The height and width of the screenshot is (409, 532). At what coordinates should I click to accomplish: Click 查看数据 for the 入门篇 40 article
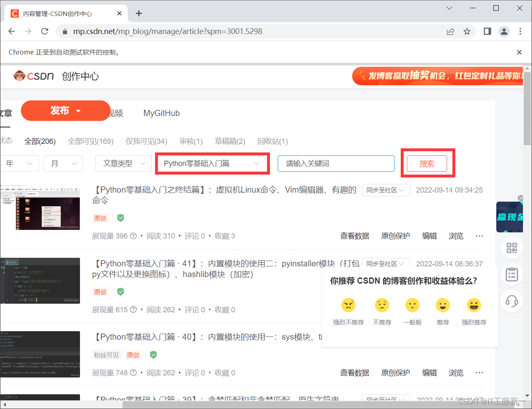point(355,373)
